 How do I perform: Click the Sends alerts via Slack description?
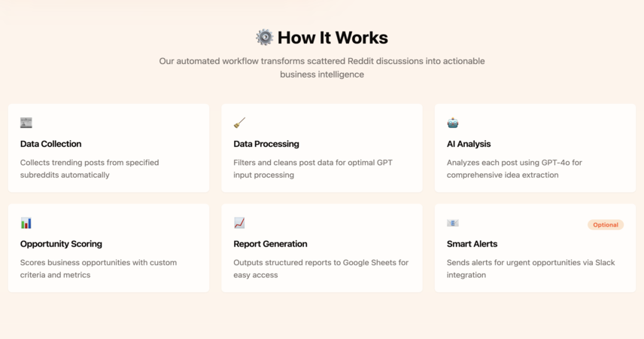(x=530, y=269)
